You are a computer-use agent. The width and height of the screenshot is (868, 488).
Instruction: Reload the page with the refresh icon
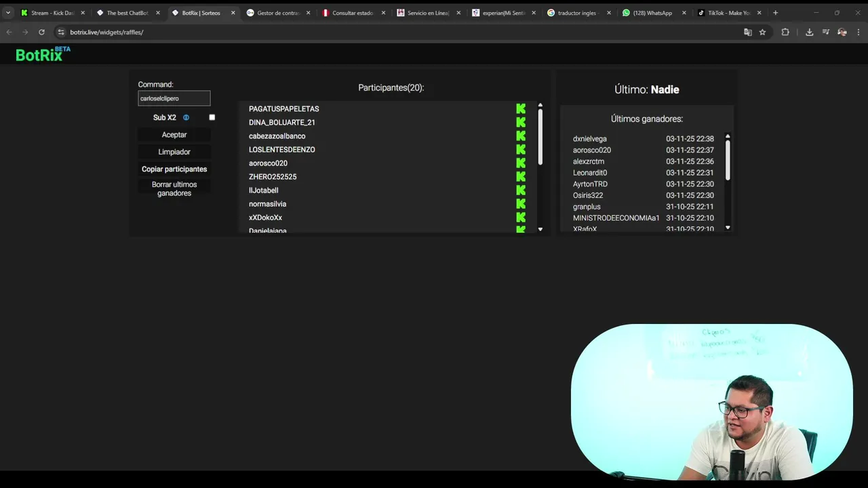pyautogui.click(x=41, y=32)
